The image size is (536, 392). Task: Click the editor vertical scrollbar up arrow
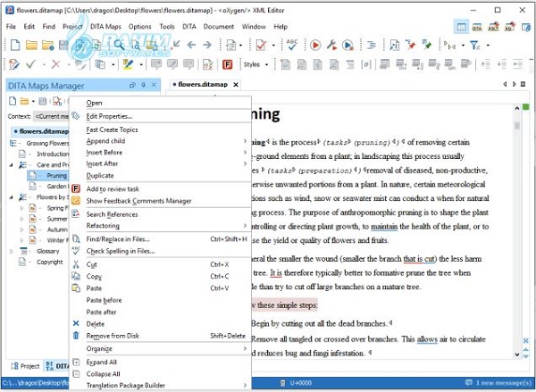click(x=517, y=108)
